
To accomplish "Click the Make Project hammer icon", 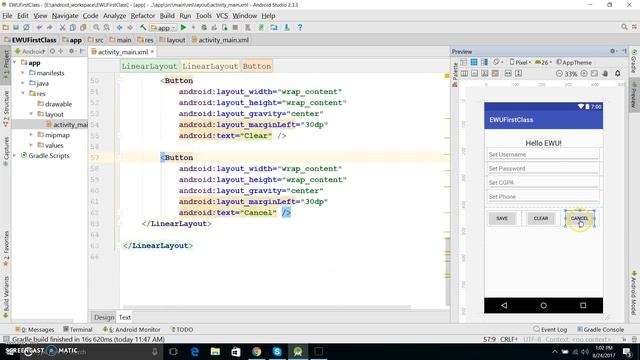I will 143,27.
